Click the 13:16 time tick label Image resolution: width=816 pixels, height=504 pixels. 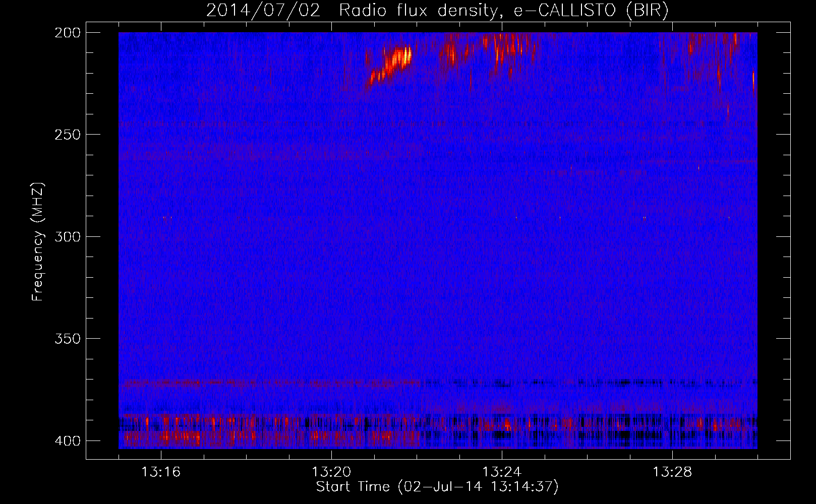tap(161, 472)
